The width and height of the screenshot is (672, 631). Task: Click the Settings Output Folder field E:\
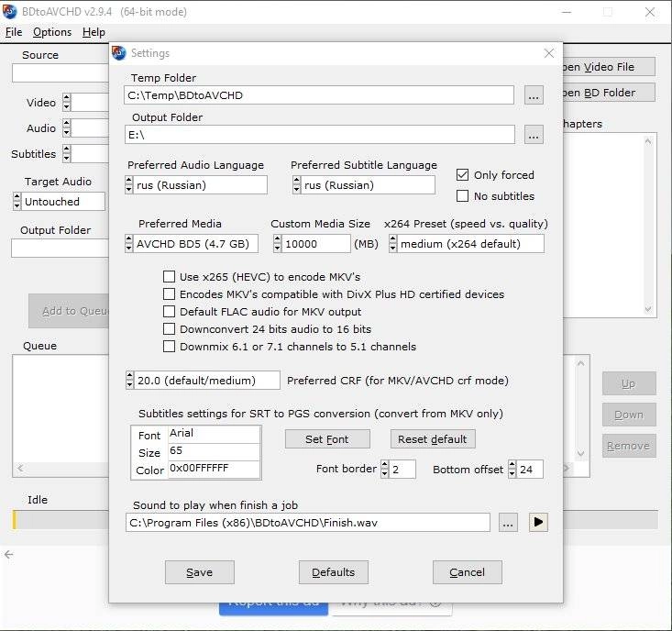pos(320,135)
